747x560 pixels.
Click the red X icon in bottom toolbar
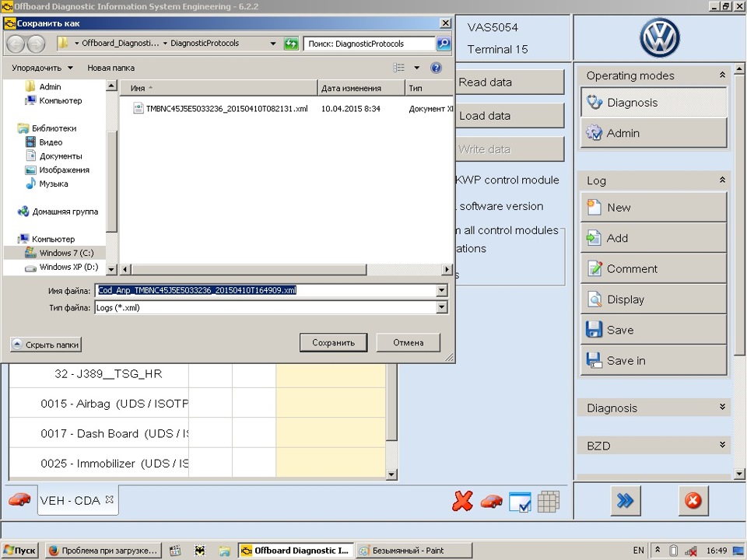coord(462,501)
